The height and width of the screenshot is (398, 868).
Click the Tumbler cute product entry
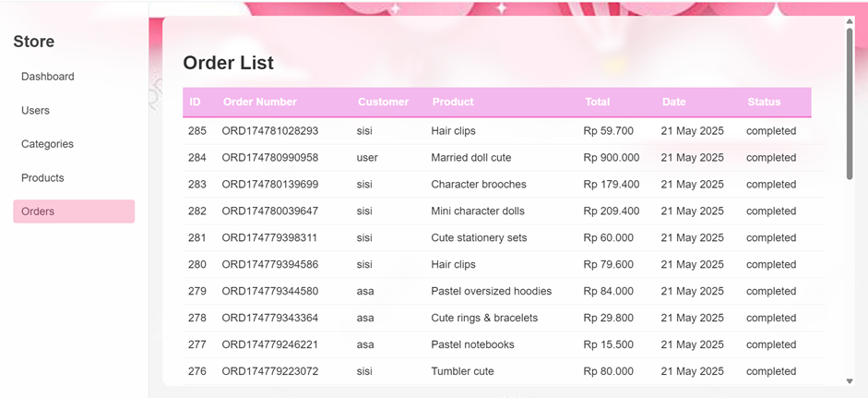(462, 372)
